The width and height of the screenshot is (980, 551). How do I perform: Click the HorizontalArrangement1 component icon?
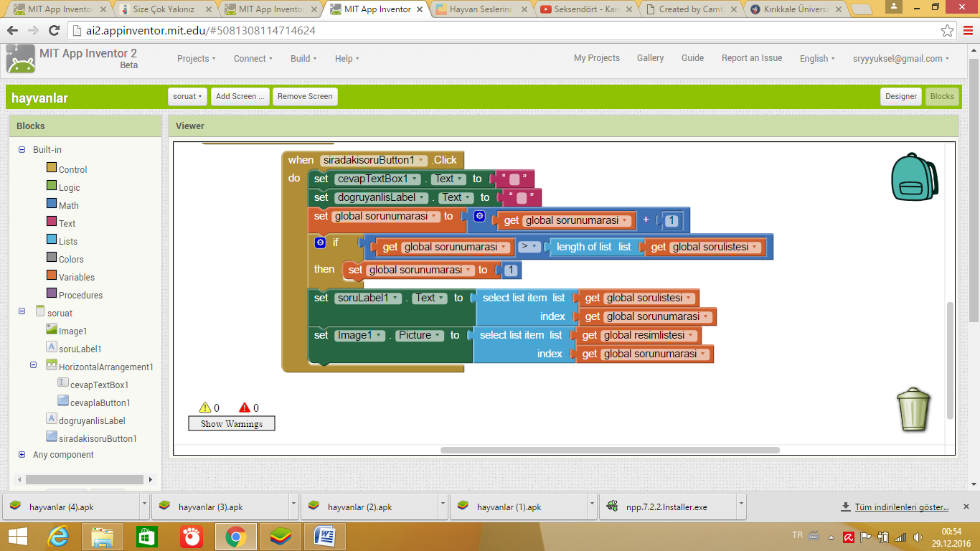[52, 365]
